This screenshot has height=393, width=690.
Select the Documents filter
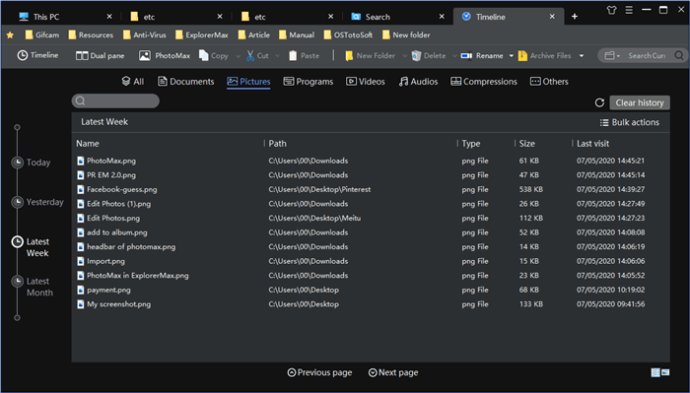click(x=186, y=81)
